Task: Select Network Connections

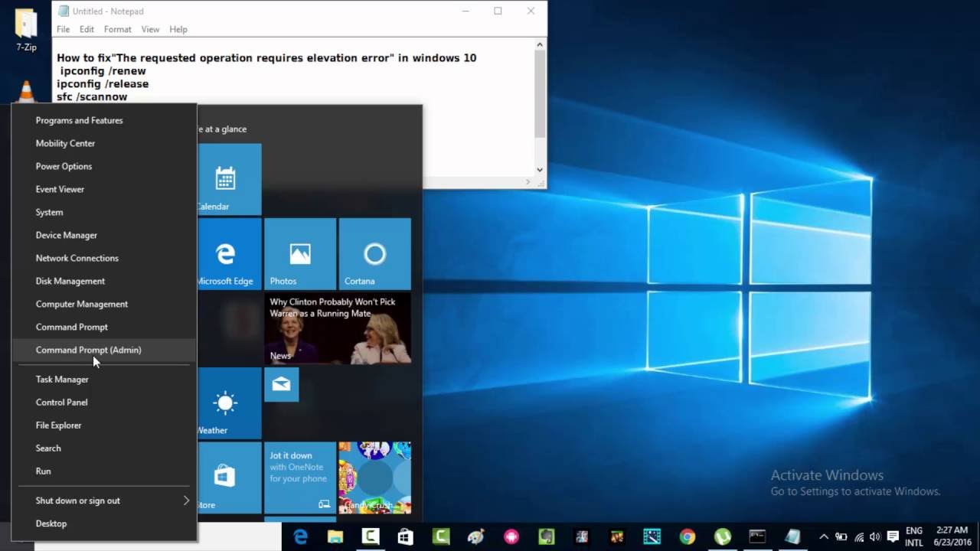Action: [104, 258]
